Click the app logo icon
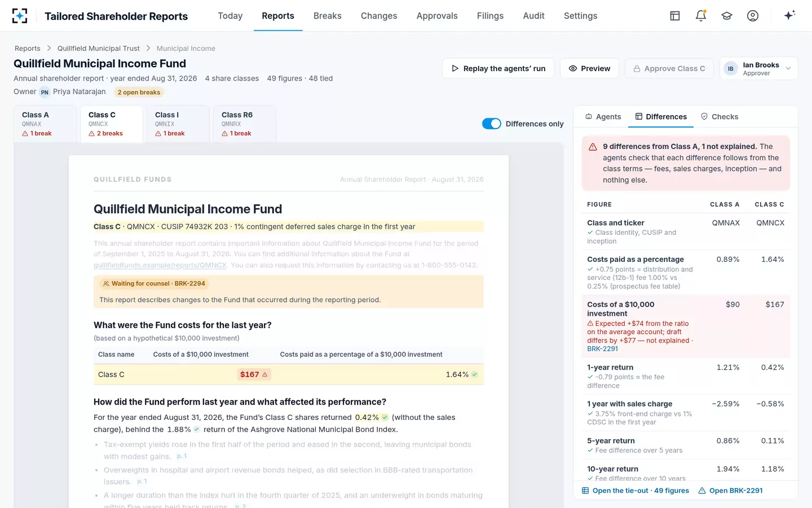The width and height of the screenshot is (812, 508). click(20, 16)
